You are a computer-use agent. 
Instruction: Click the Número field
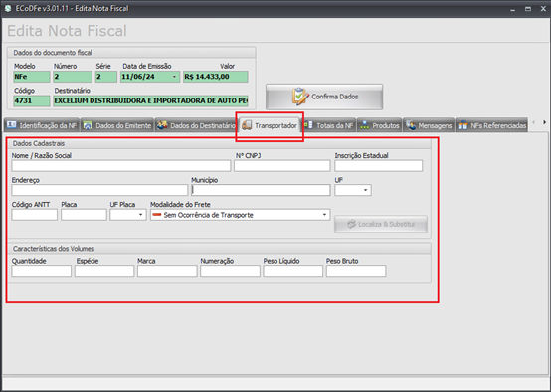click(x=73, y=77)
